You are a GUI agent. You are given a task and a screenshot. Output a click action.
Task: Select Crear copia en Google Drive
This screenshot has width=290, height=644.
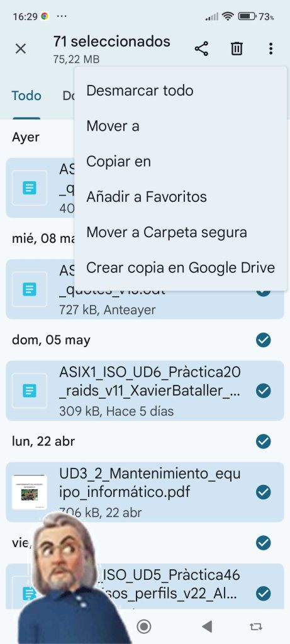[x=181, y=268]
